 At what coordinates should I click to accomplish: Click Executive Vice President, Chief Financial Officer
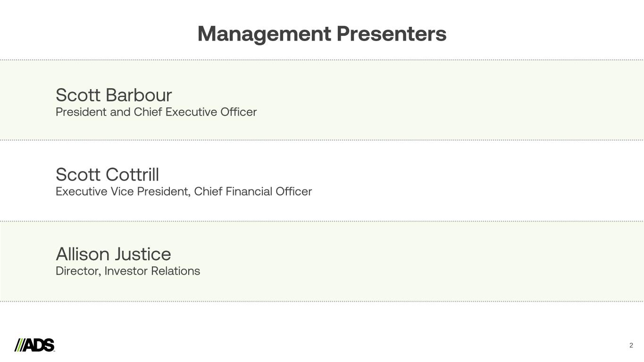184,192
